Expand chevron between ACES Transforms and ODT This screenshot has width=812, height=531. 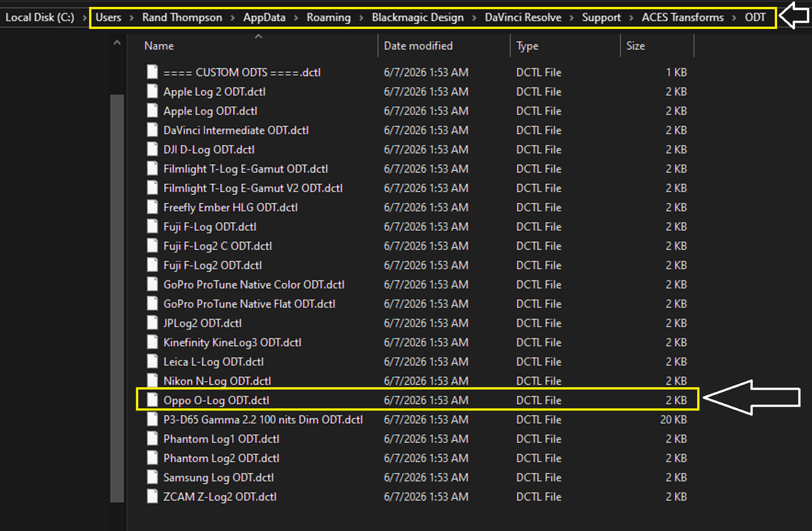click(734, 18)
